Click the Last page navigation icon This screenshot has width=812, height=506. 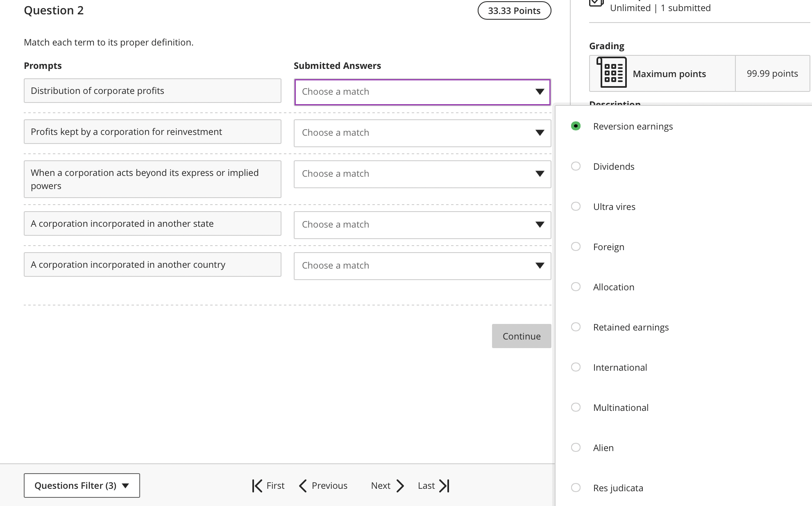click(x=445, y=486)
